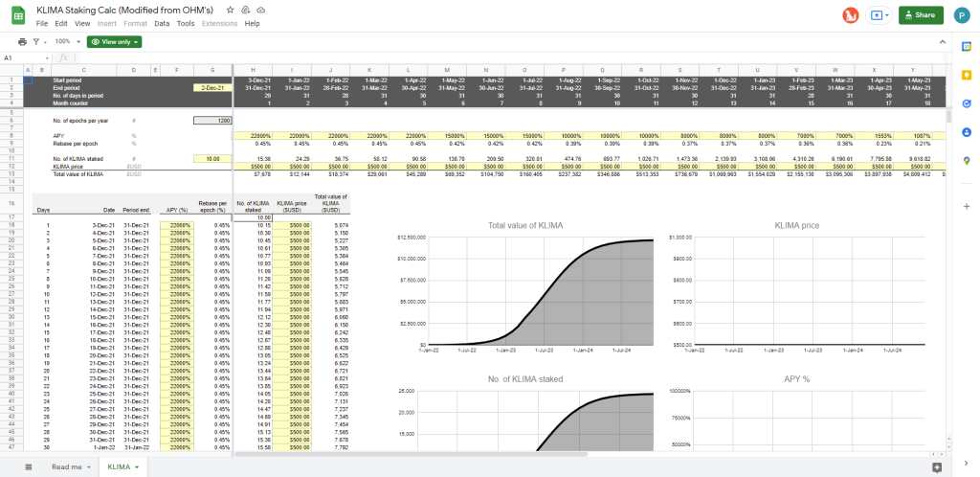Click the plus get add-ons icon
The width and height of the screenshot is (980, 477).
tap(967, 206)
